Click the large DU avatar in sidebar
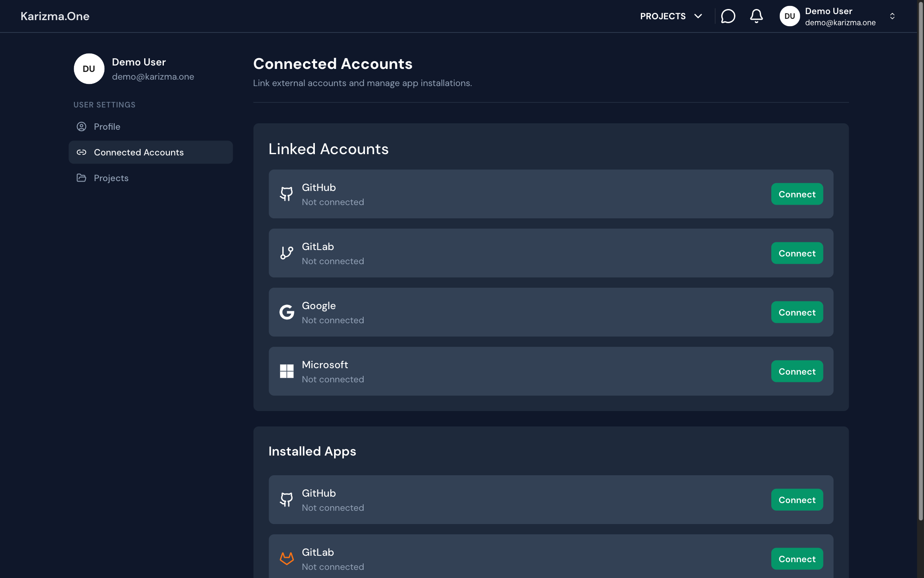 click(x=89, y=69)
